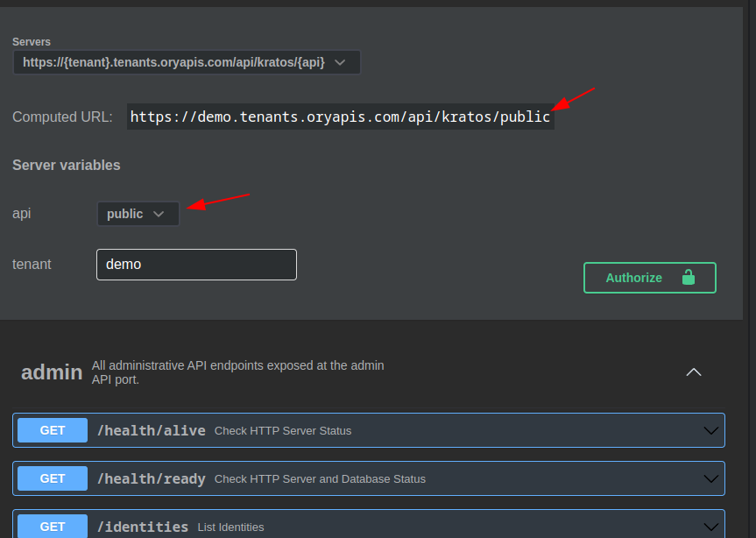Viewport: 756px width, 538px height.
Task: Click the admin section heading
Action: click(52, 372)
